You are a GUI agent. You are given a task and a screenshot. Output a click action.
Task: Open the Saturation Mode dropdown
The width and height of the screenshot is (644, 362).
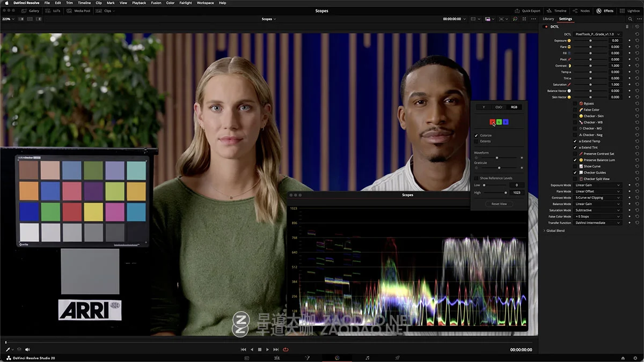pyautogui.click(x=597, y=210)
